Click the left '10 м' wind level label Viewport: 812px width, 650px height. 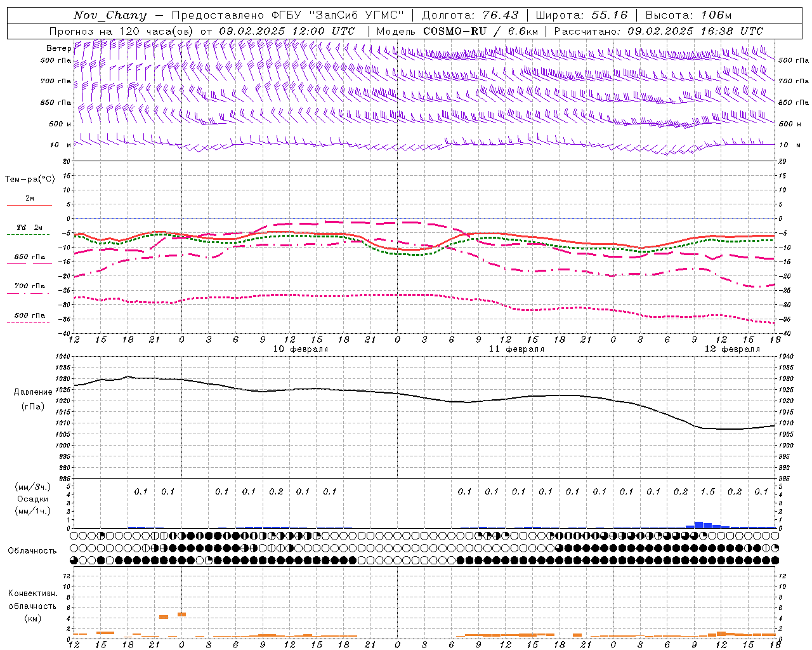pyautogui.click(x=61, y=145)
